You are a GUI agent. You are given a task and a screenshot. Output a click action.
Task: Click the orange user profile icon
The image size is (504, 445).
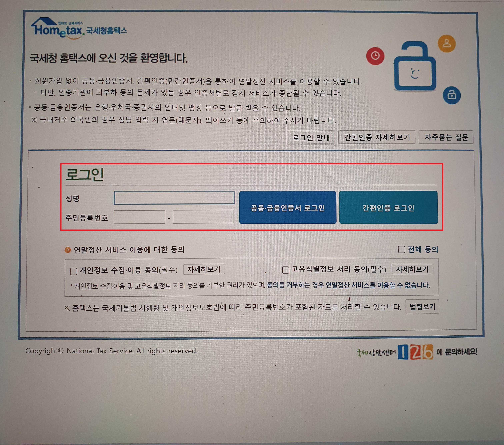(x=446, y=43)
